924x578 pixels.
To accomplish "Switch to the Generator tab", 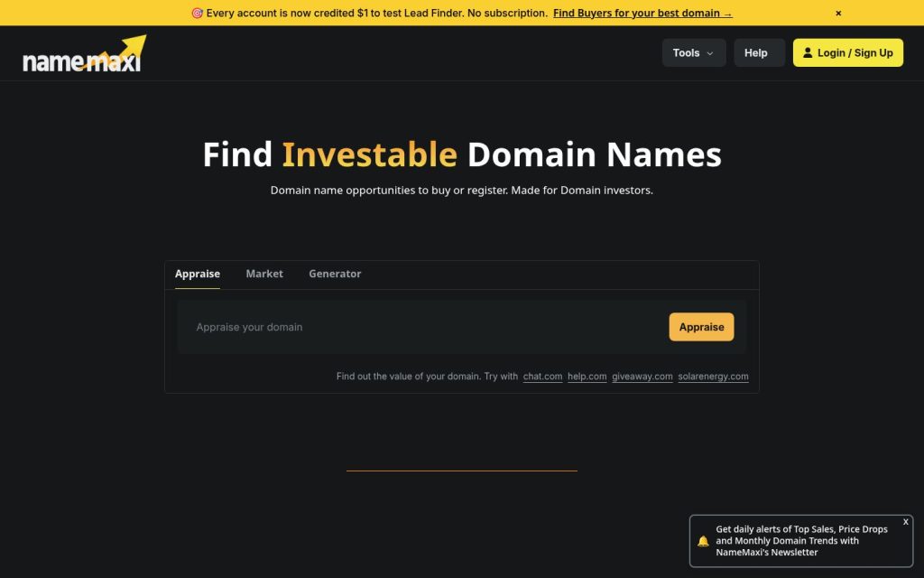I will coord(335,274).
